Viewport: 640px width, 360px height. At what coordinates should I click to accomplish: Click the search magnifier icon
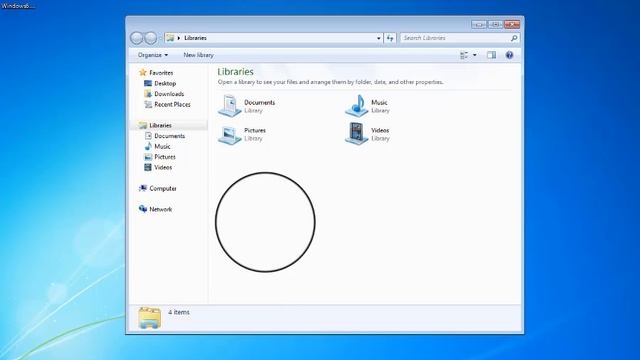pos(514,38)
